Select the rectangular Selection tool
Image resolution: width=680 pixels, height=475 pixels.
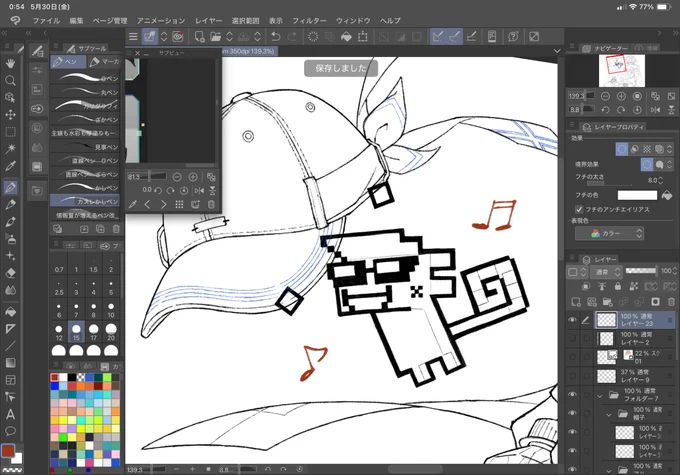pyautogui.click(x=10, y=132)
